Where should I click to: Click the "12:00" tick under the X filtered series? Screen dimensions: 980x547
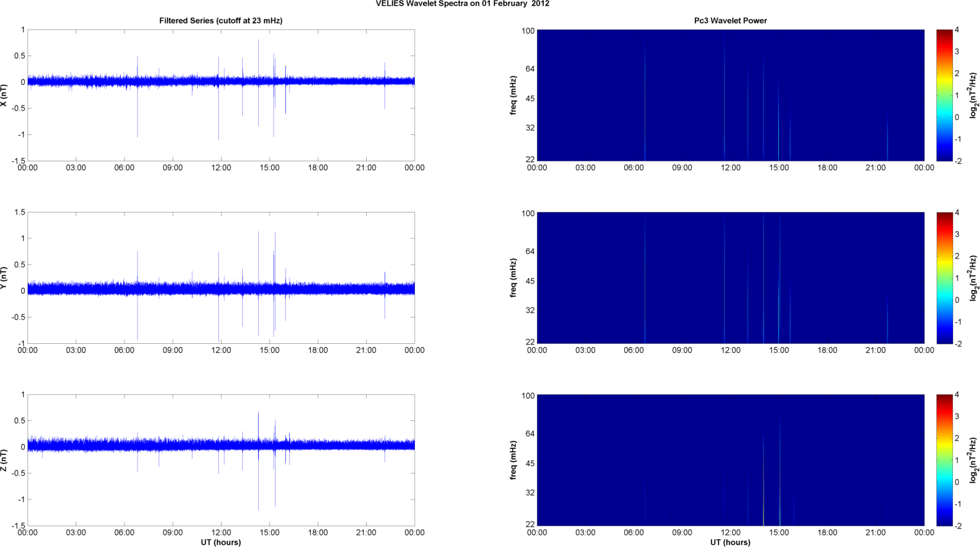coord(221,168)
